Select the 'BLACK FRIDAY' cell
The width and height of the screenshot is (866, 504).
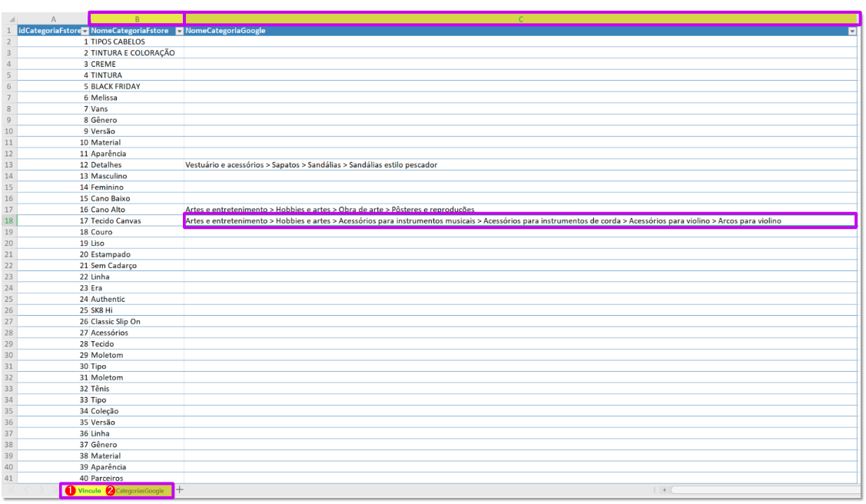[115, 87]
